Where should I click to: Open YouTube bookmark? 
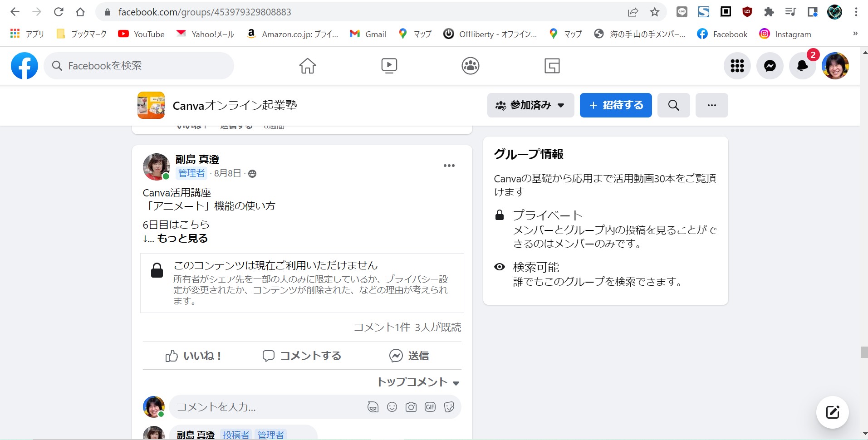pos(141,34)
